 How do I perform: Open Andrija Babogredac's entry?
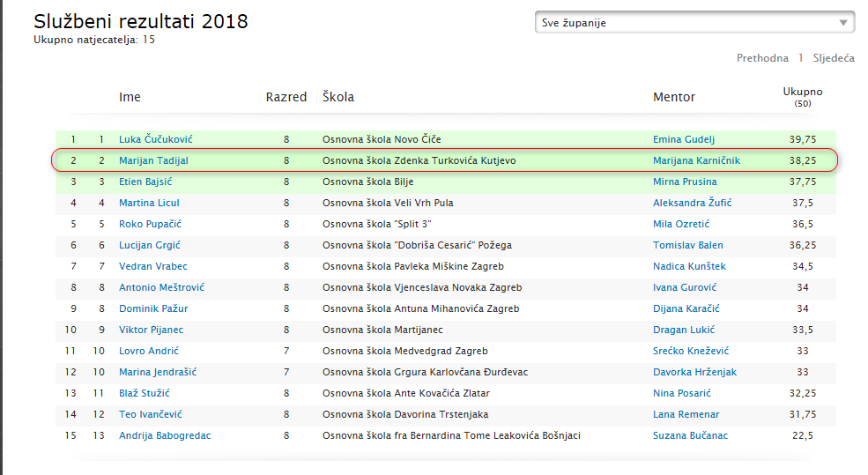(165, 435)
